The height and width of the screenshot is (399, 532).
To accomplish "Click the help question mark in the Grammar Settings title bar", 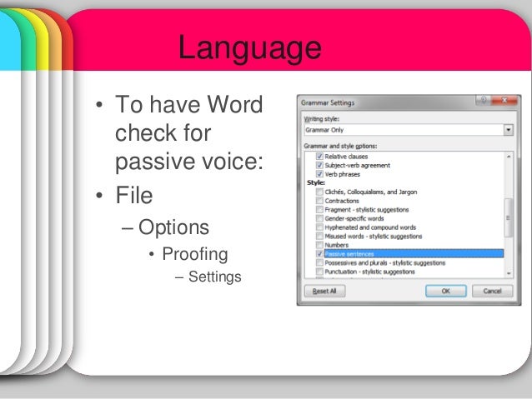I will (484, 100).
